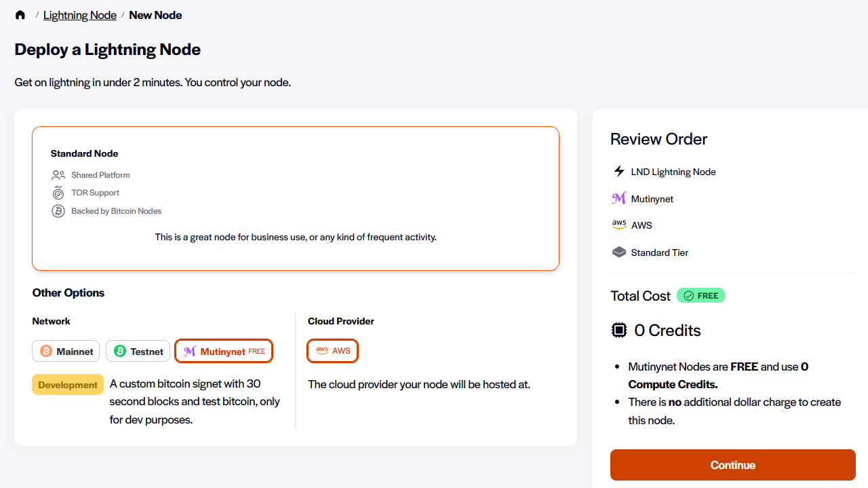The image size is (868, 488).
Task: Click the purple Mutinynet M icon in Review Order
Action: pyautogui.click(x=618, y=198)
